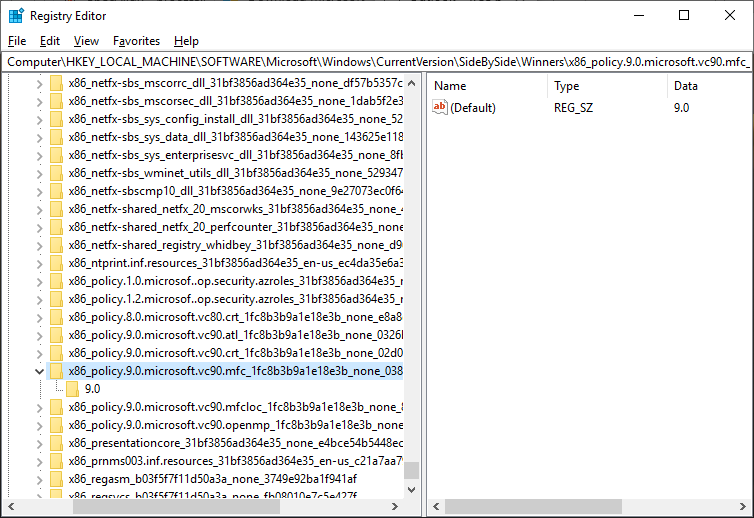Click the values pane scroll left arrow
Image resolution: width=754 pixels, height=518 pixels.
tap(436, 506)
